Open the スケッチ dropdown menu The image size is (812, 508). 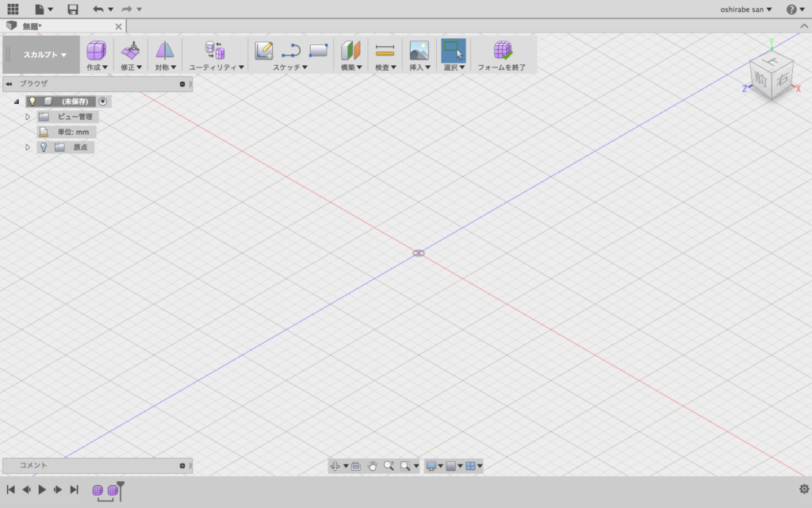[x=290, y=67]
